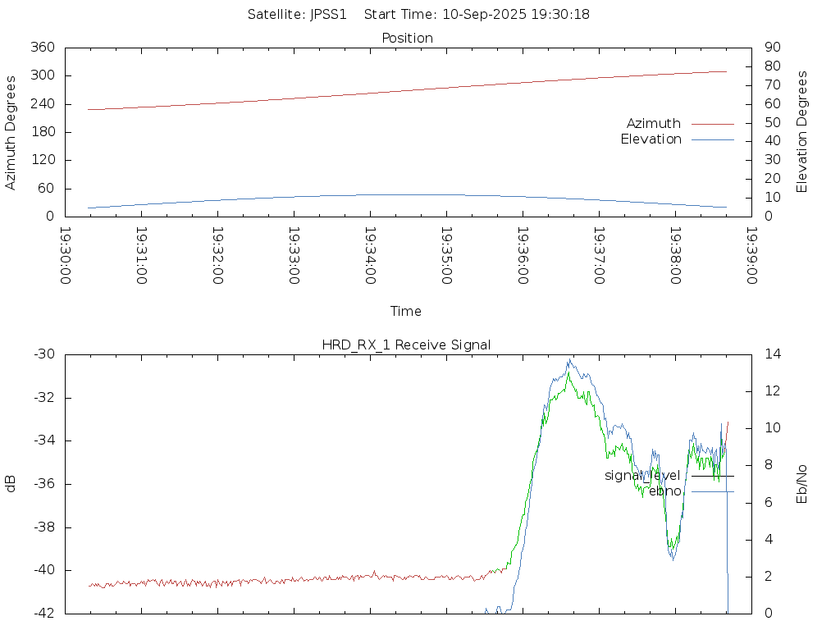Select the "ebno" legend entry text
This screenshot has height=630, width=840.
tap(665, 491)
